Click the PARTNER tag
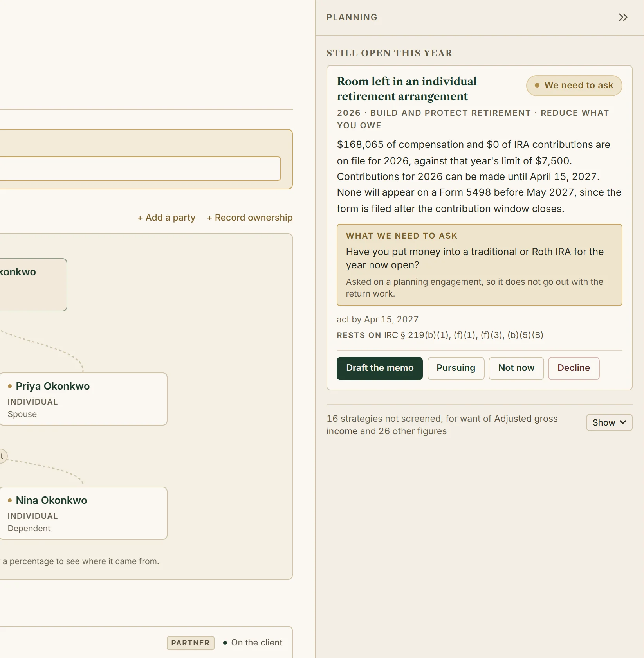This screenshot has width=644, height=658. (190, 643)
